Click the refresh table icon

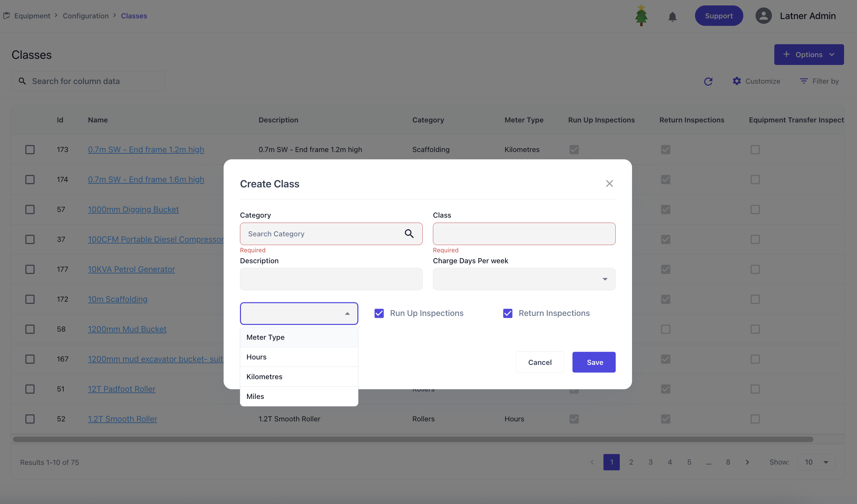click(708, 81)
